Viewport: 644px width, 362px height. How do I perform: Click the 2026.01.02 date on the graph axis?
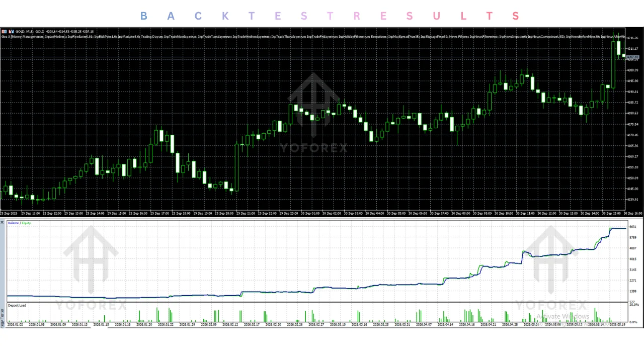click(15, 325)
